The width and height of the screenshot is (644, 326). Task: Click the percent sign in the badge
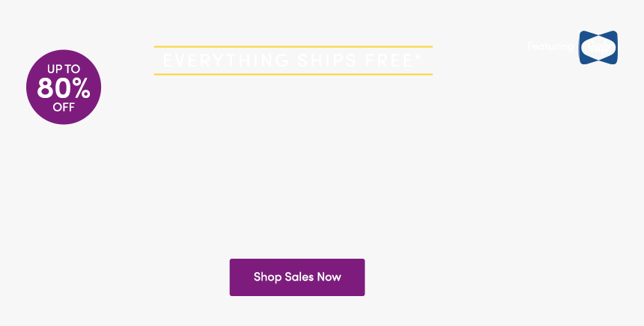click(x=79, y=88)
